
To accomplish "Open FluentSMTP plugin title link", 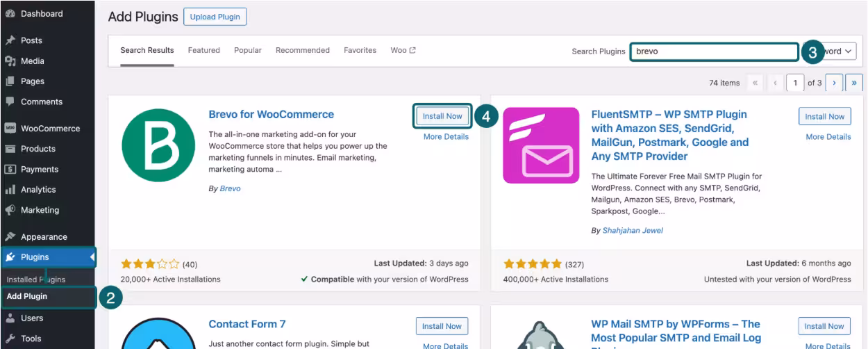I will tap(670, 136).
